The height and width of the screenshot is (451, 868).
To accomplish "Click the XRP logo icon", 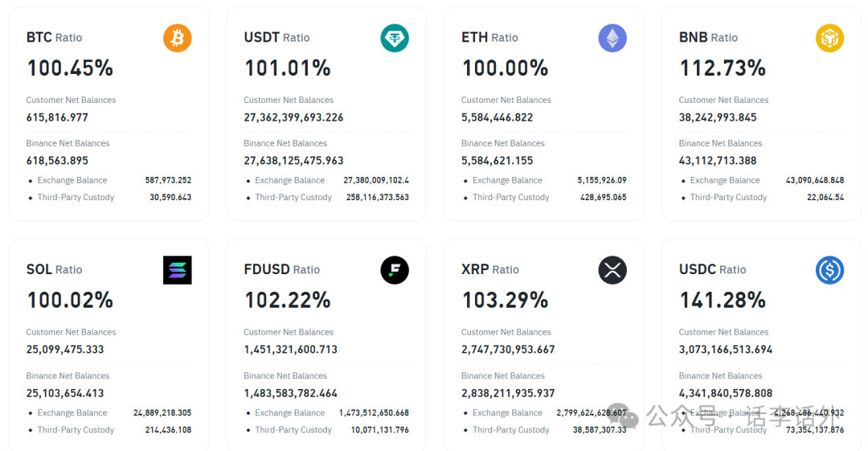I will pyautogui.click(x=612, y=270).
